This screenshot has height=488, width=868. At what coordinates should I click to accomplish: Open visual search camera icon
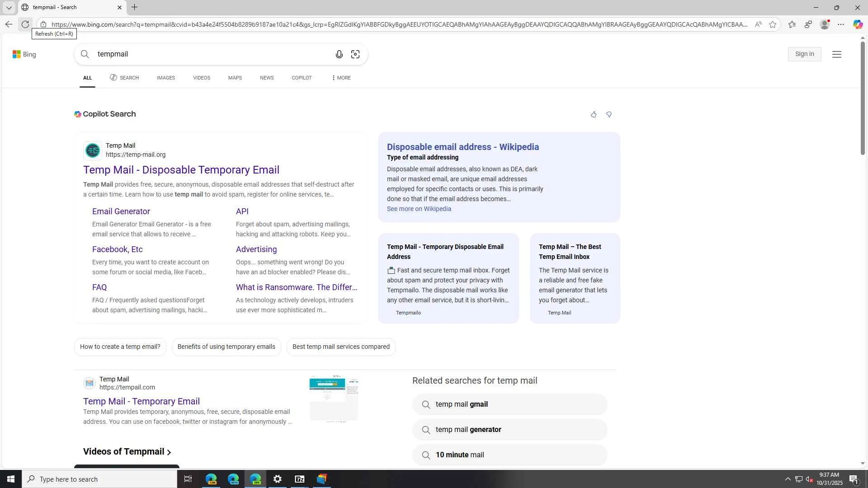355,54
